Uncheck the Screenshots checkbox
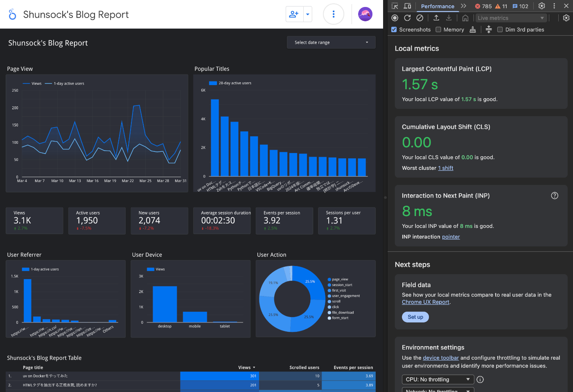Image resolution: width=573 pixels, height=392 pixels. coord(394,29)
